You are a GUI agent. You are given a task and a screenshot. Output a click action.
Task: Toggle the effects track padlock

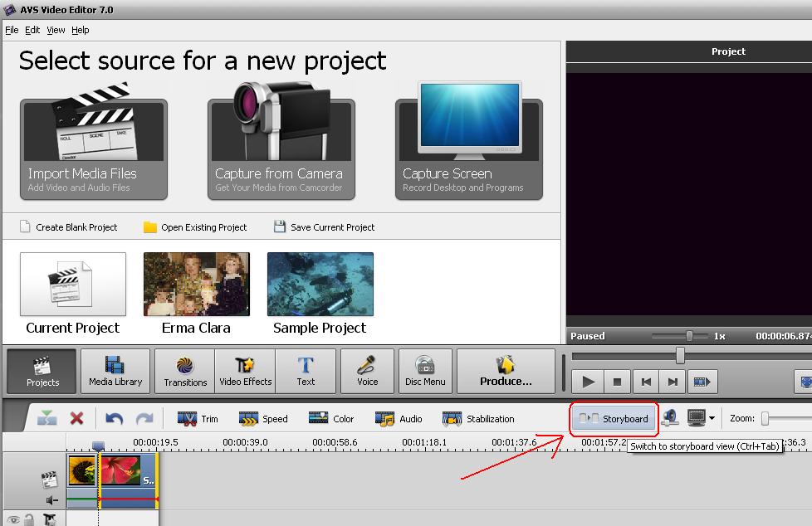point(29,519)
